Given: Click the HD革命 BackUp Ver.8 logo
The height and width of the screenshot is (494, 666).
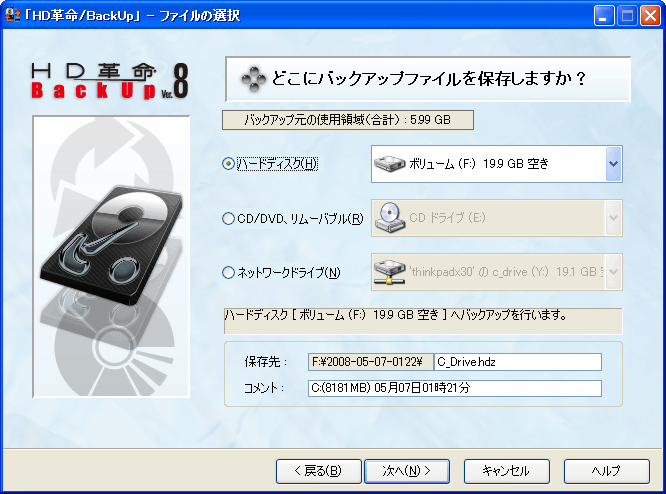Looking at the screenshot, I should tap(110, 81).
